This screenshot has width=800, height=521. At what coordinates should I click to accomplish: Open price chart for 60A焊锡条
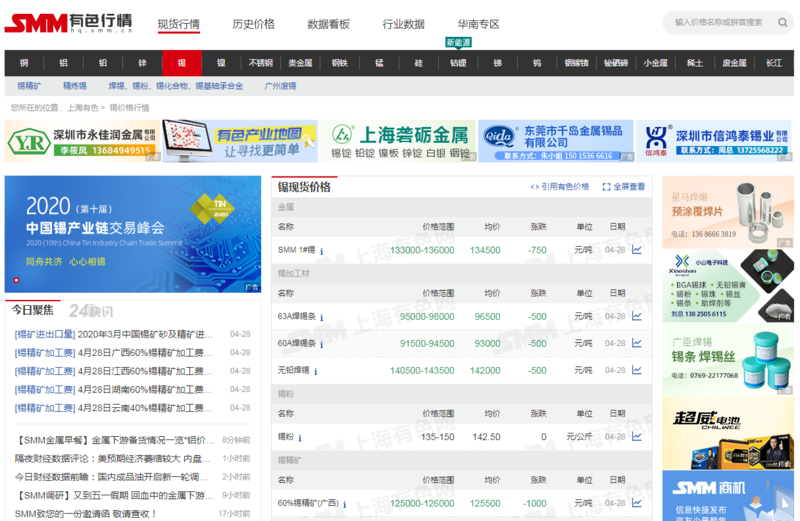pyautogui.click(x=636, y=343)
